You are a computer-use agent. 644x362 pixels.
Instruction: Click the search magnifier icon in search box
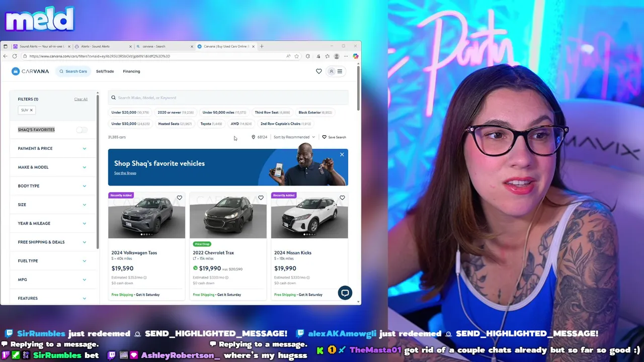[x=113, y=98]
